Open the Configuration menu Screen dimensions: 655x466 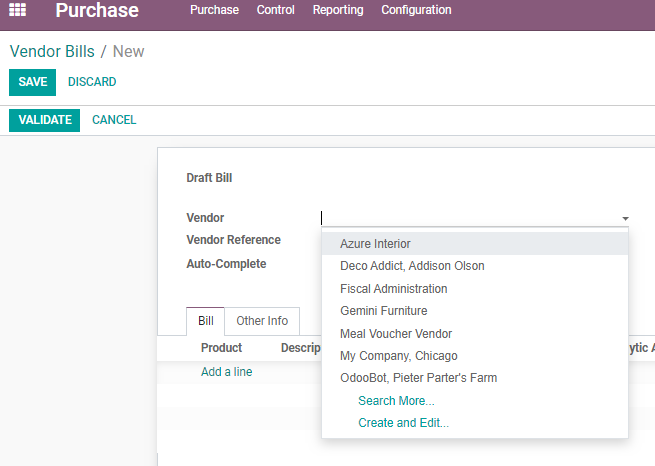coord(416,10)
